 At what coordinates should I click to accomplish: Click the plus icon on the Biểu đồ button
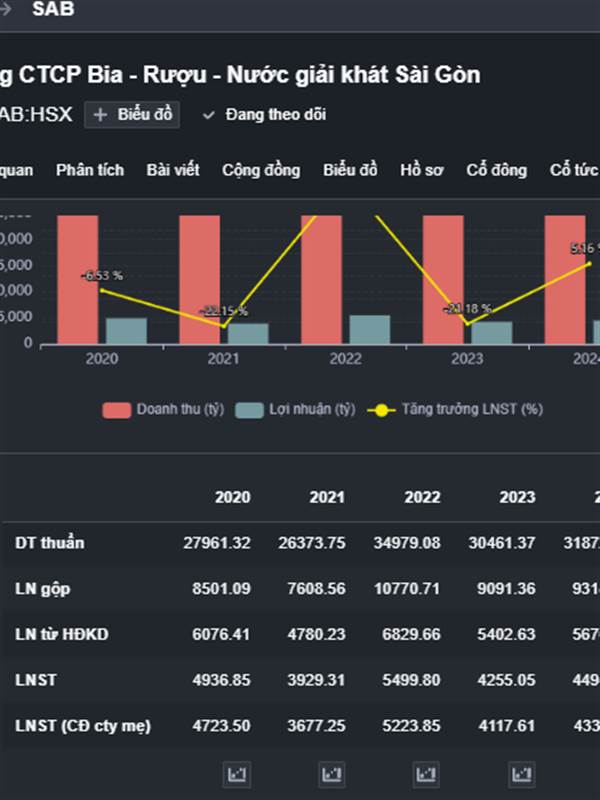[x=101, y=115]
